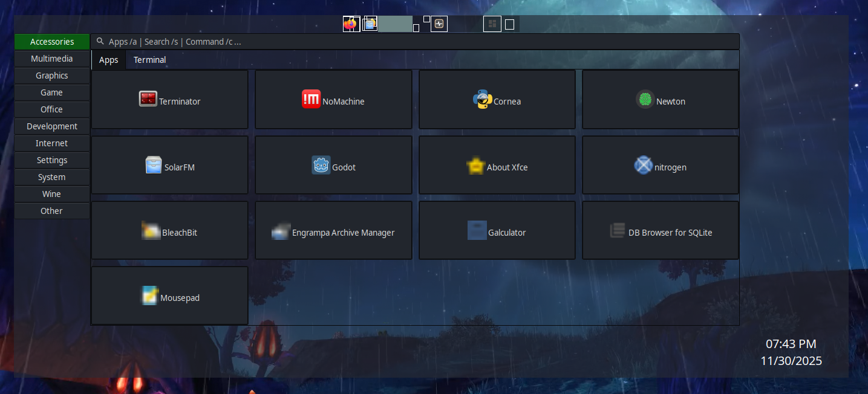
Task: Select the Graphics category
Action: [x=51, y=75]
